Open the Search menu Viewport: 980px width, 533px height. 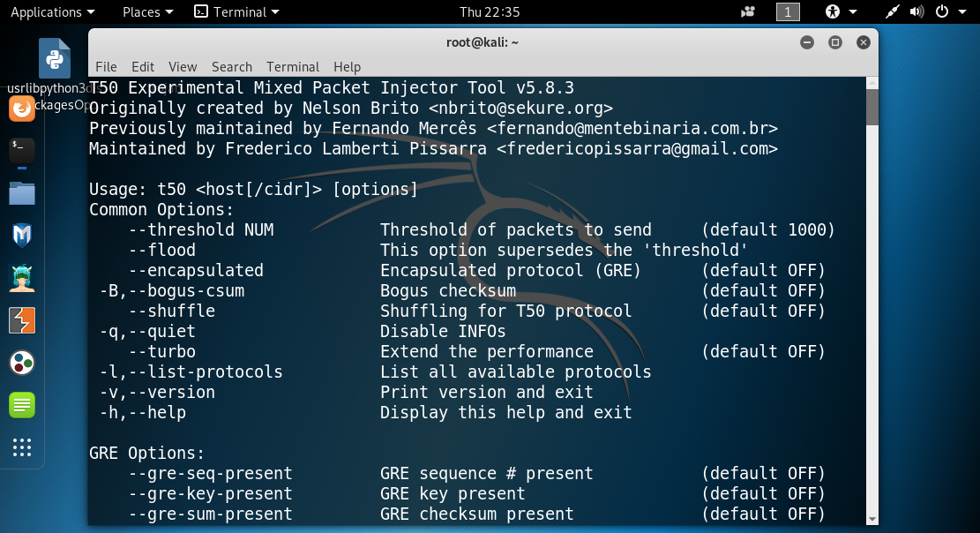tap(232, 67)
